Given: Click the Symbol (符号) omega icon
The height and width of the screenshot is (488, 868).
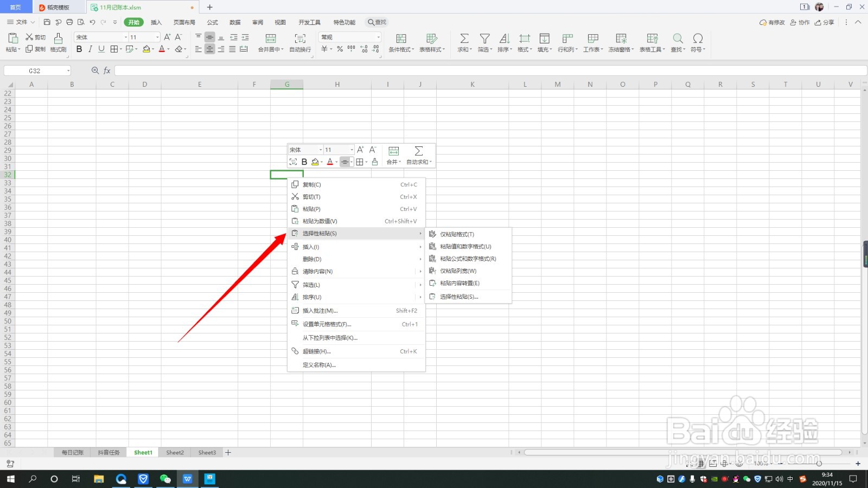Looking at the screenshot, I should (x=698, y=38).
